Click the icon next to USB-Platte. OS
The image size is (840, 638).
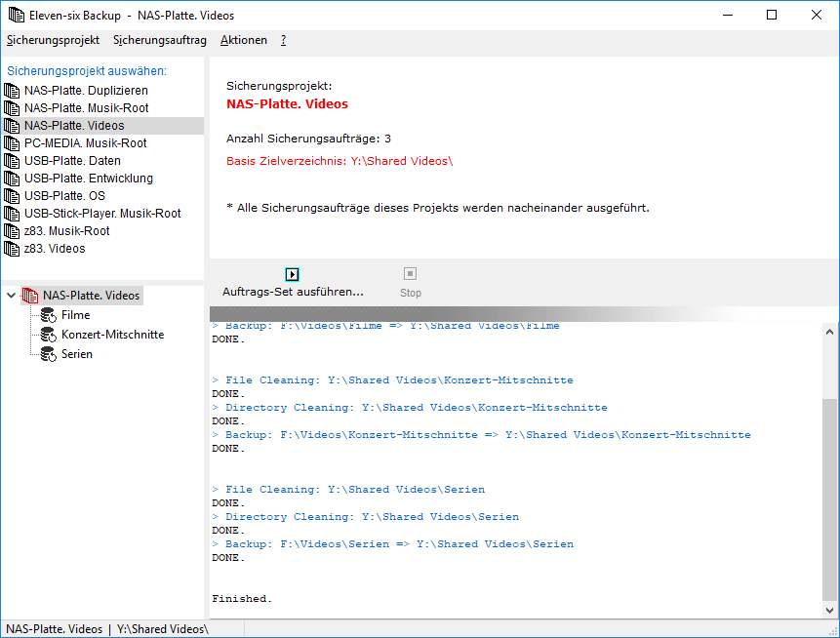(x=13, y=196)
